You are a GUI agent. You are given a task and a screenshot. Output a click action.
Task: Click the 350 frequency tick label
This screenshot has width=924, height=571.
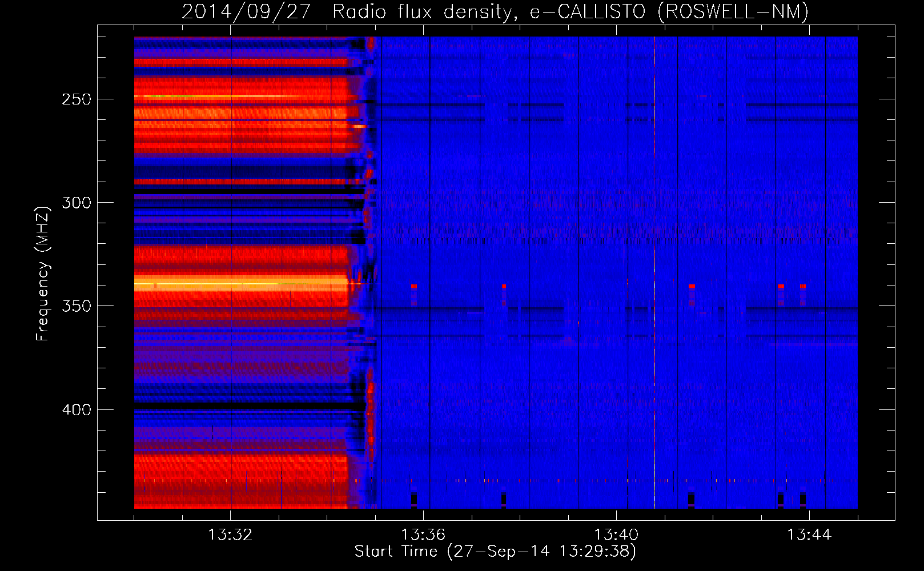[x=77, y=306]
